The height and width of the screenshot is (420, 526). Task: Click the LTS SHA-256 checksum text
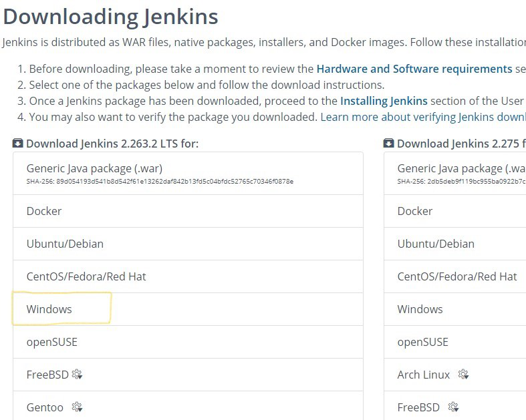tap(160, 182)
